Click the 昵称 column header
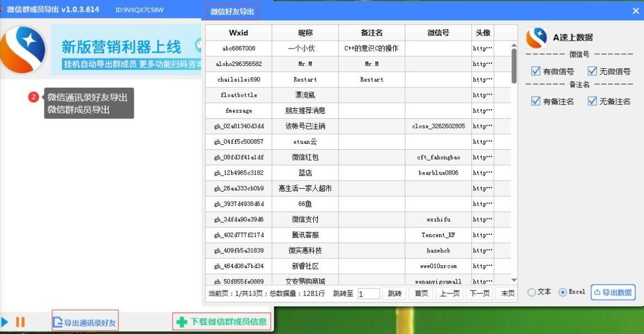The width and height of the screenshot is (644, 334). click(305, 33)
